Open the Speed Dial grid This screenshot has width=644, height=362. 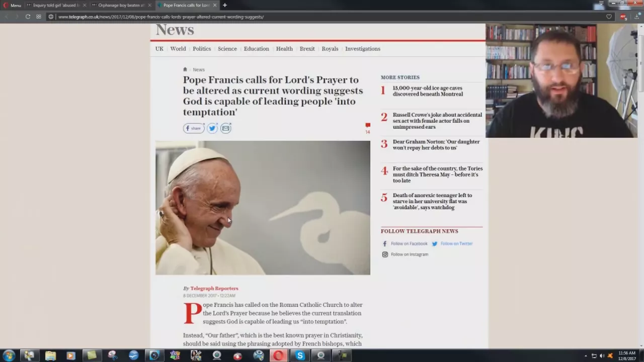tap(39, 17)
